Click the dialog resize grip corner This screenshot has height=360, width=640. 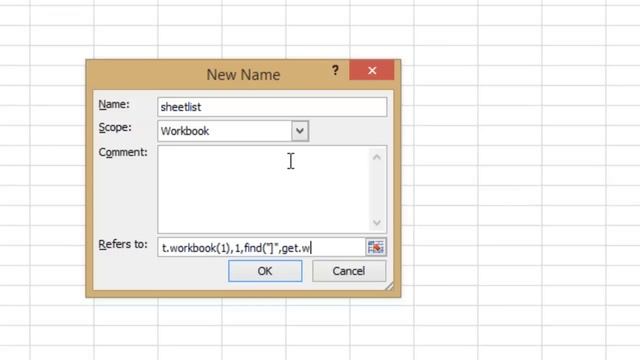pyautogui.click(x=389, y=286)
